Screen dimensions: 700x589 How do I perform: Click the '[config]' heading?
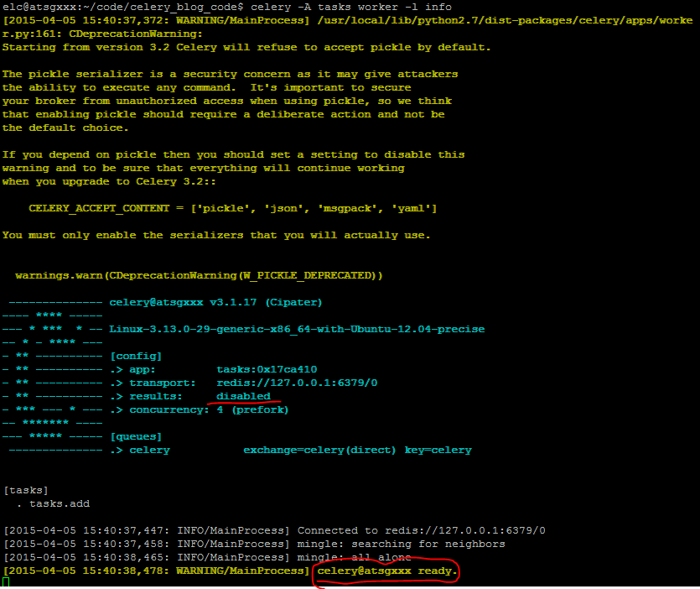point(136,357)
